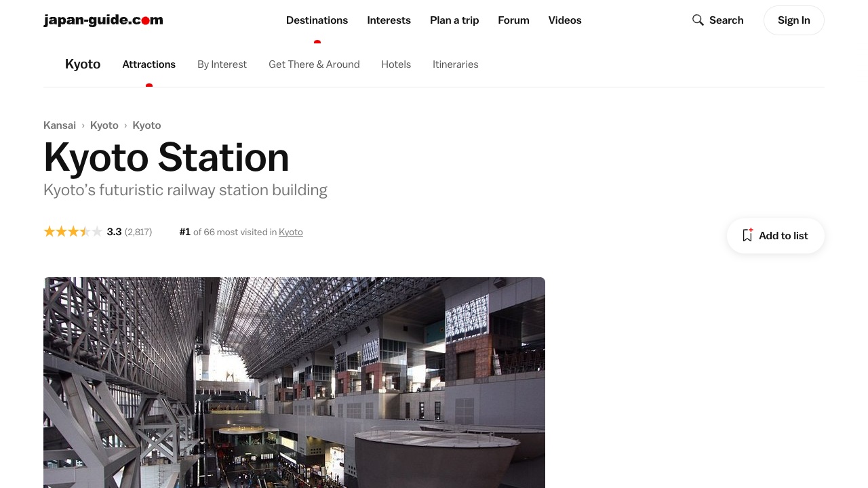Click the Kyoto city heading link

click(x=83, y=64)
